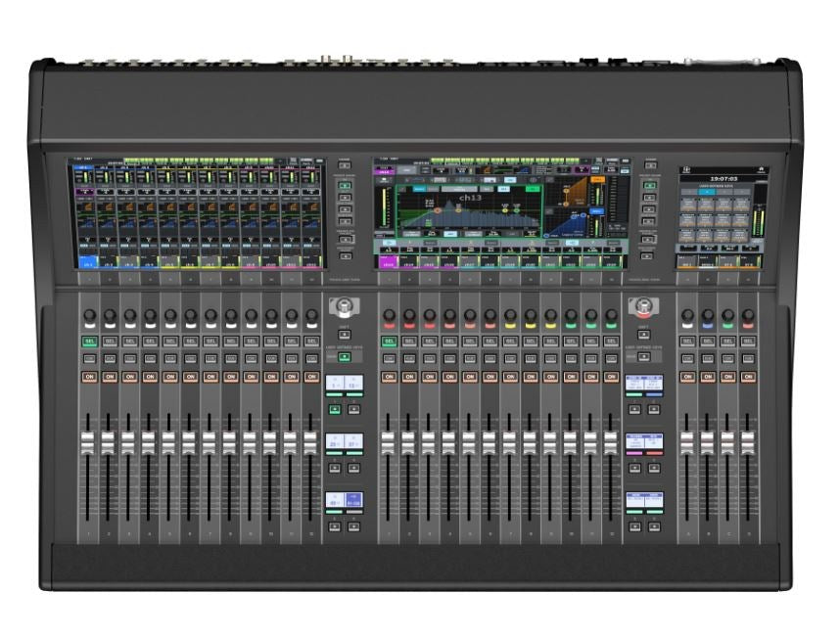Click the white-lit encoder knob on left bank strip 1
The width and height of the screenshot is (840, 639).
(89, 315)
